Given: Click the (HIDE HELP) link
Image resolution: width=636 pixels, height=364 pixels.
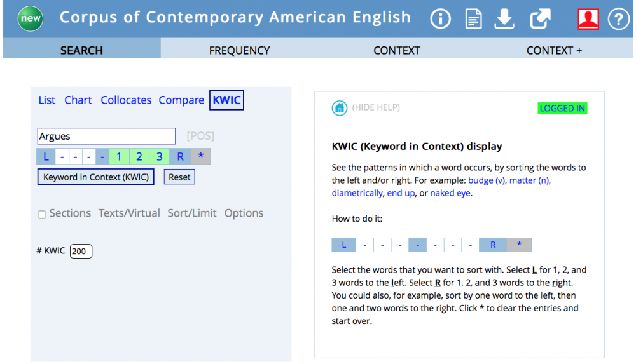Looking at the screenshot, I should (x=376, y=107).
